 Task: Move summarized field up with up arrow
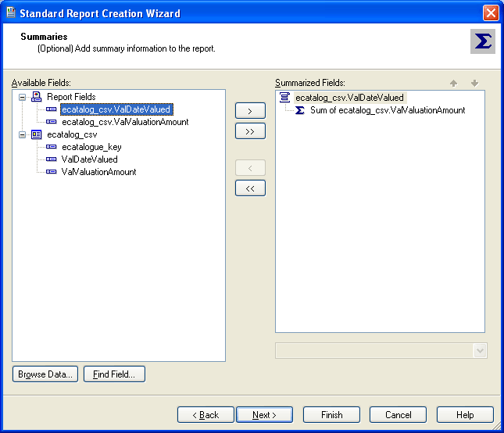click(x=454, y=83)
